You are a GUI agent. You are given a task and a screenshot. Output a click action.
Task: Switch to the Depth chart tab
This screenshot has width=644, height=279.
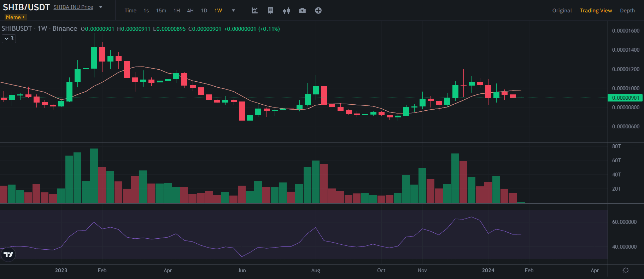coord(627,11)
